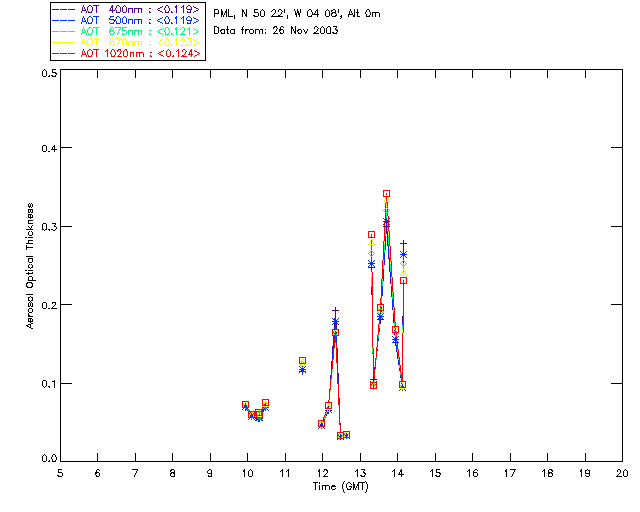This screenshot has width=640, height=512.
Task: Click the purple plus marker near 0.19 at 12.3 GMT
Action: 336,311
